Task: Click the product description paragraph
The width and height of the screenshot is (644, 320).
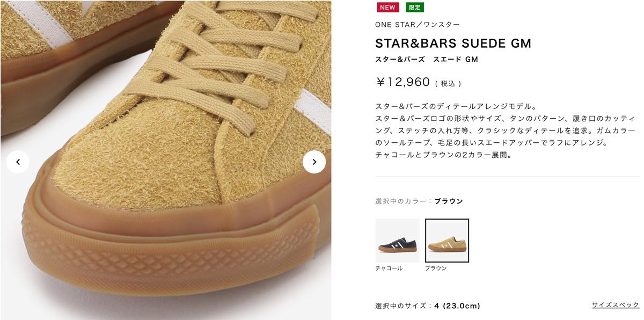Action: tap(506, 130)
